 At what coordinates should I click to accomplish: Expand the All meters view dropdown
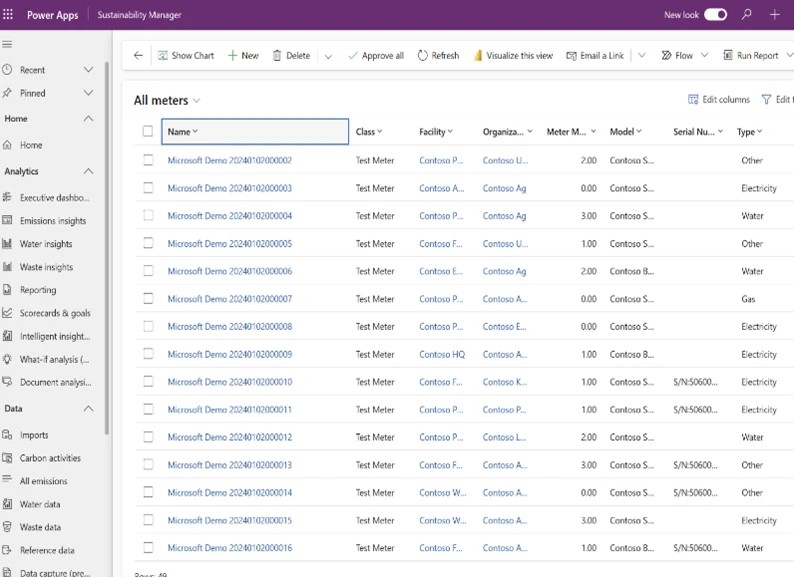(197, 101)
